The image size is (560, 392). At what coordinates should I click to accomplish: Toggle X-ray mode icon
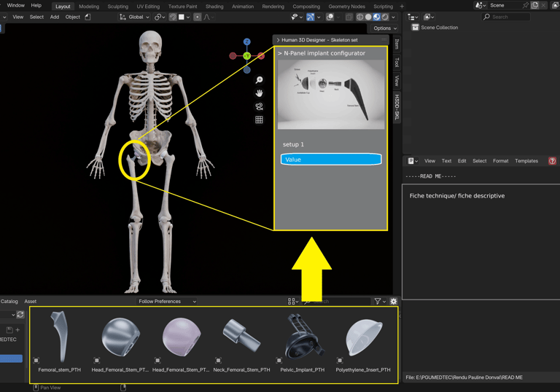point(349,17)
